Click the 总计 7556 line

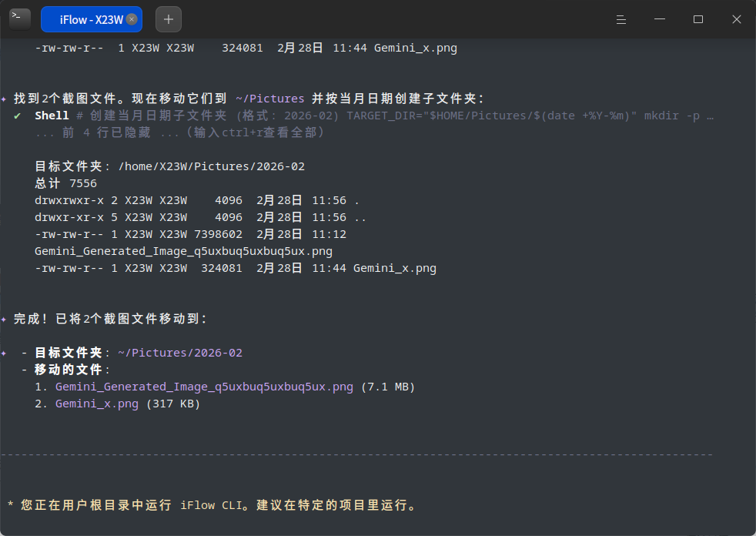click(65, 183)
